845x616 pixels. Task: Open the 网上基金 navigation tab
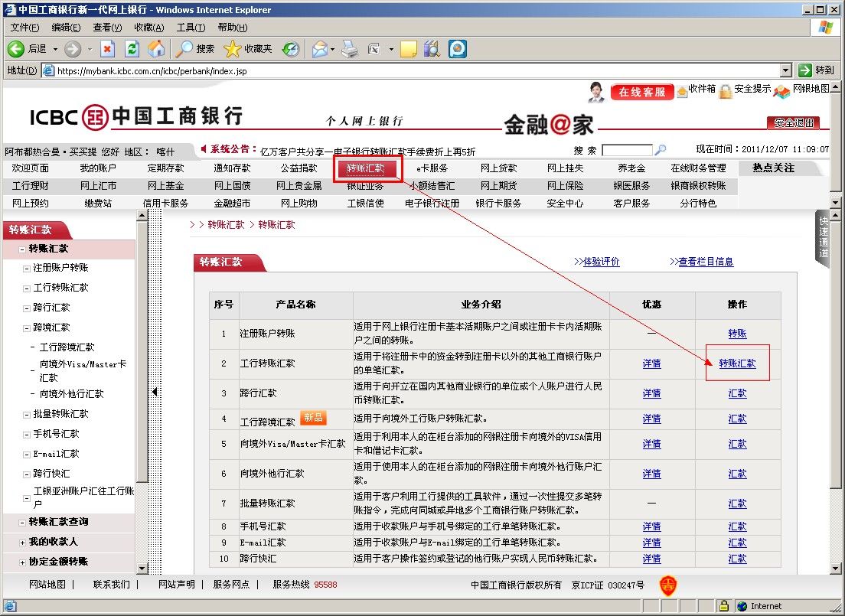(x=165, y=186)
